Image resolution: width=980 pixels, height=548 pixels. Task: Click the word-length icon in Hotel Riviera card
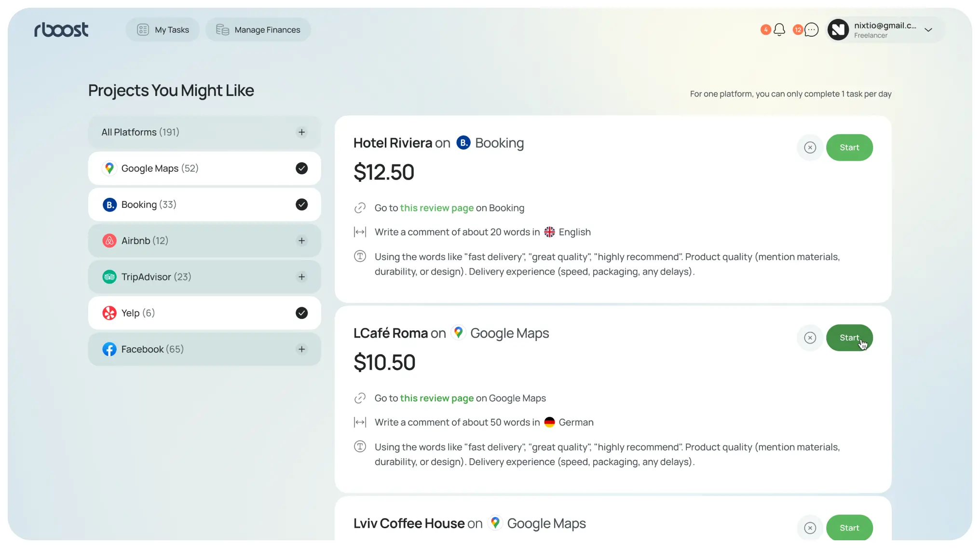tap(360, 232)
